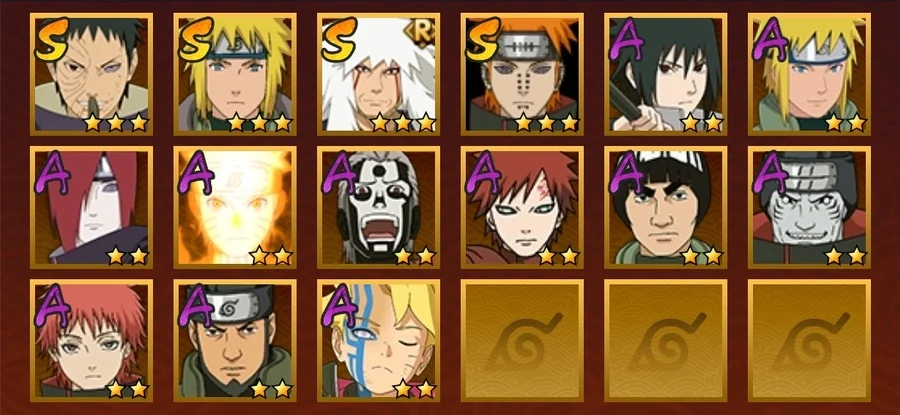Click the A rank badge on Kisame
900x415 pixels.
click(x=769, y=173)
